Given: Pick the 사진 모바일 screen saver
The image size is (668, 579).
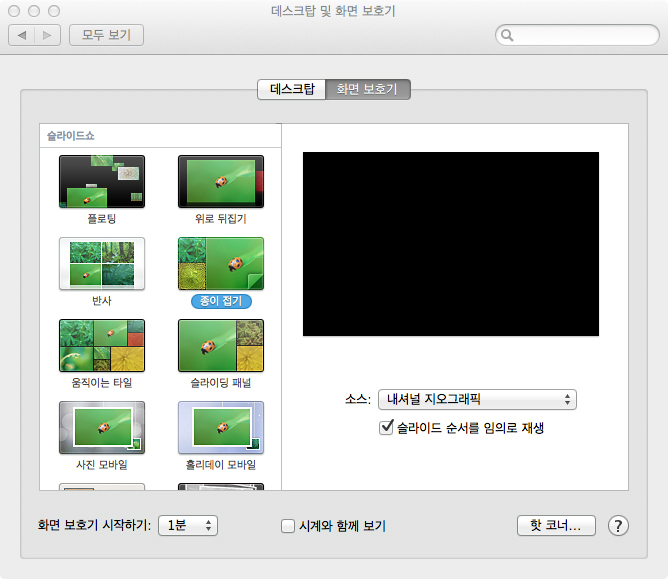Looking at the screenshot, I should click(x=102, y=427).
